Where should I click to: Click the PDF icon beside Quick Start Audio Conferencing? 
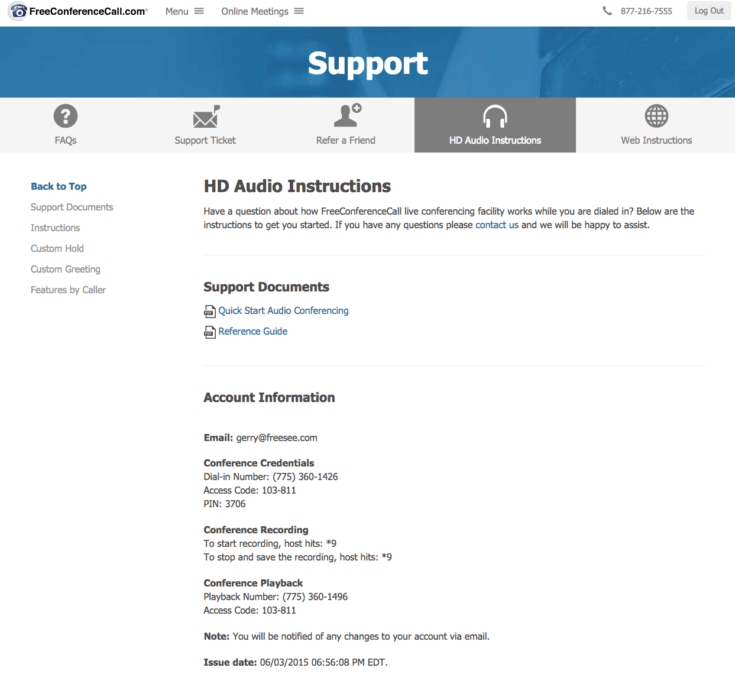click(210, 311)
